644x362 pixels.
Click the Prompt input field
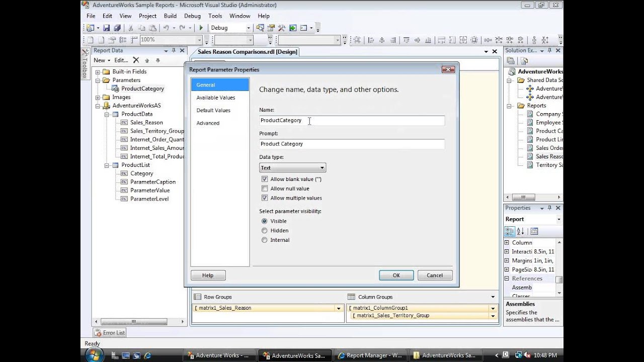tap(352, 144)
